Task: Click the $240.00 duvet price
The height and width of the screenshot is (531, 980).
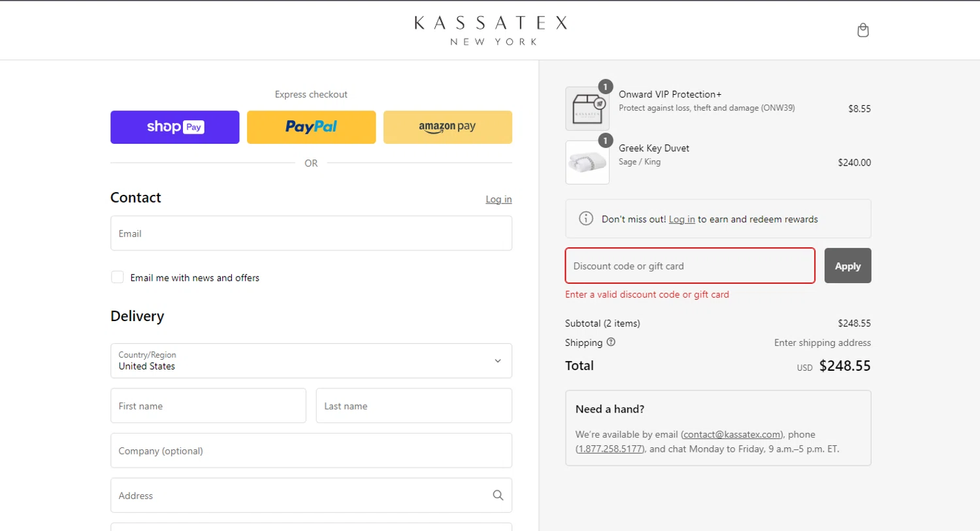Action: 855,163
